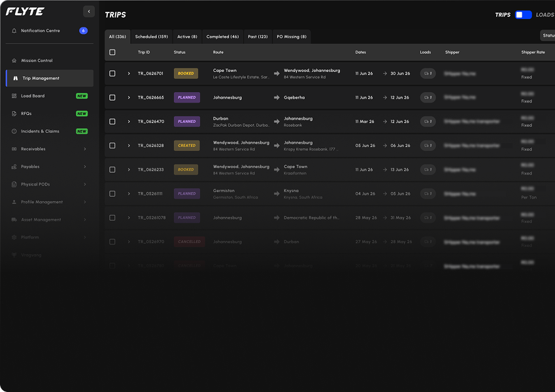Viewport: 555px width, 392px height.
Task: Click the BOOKED status badge of TR_0626701
Action: 186,74
